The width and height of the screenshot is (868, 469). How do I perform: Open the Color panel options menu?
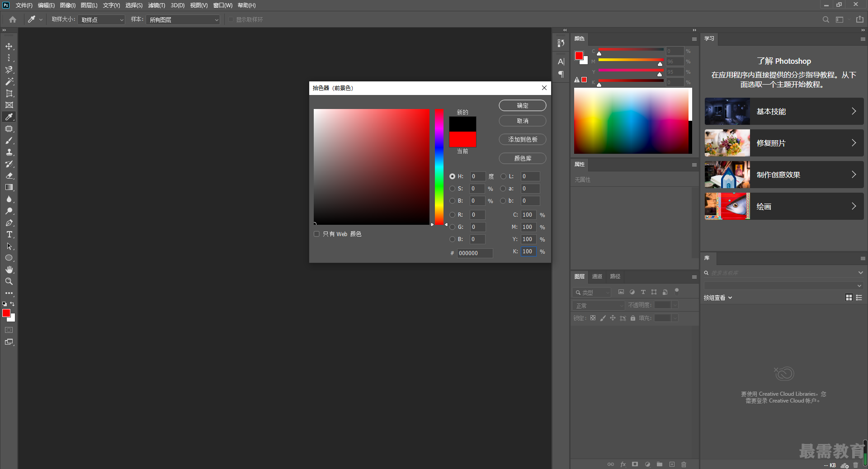(694, 39)
